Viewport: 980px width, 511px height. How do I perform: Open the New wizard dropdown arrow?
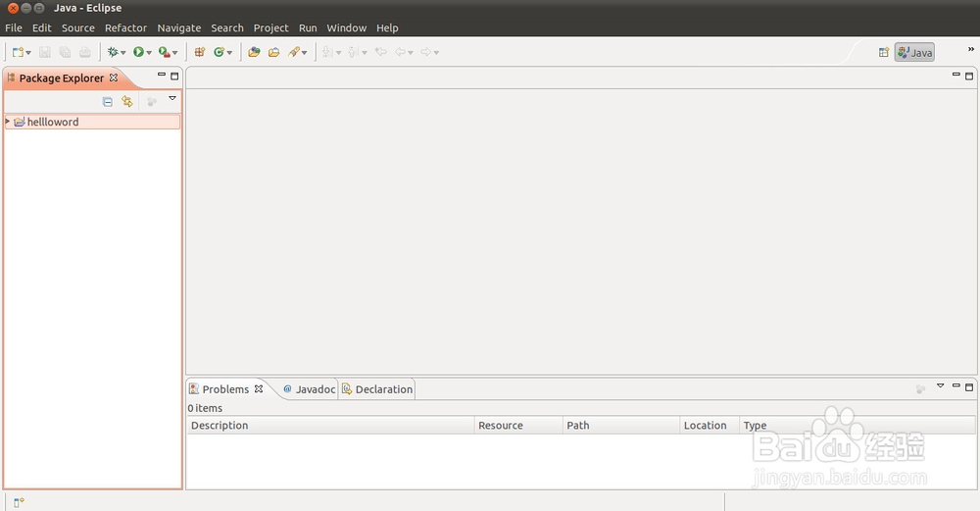point(28,53)
